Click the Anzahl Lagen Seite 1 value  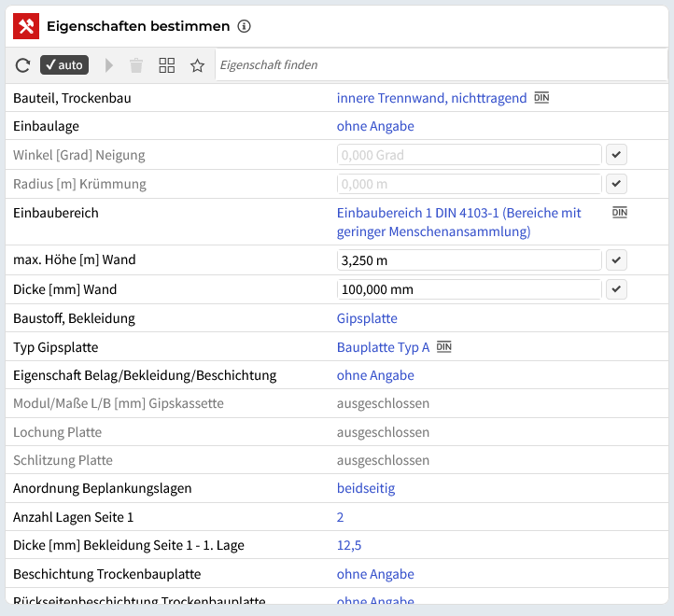[341, 517]
